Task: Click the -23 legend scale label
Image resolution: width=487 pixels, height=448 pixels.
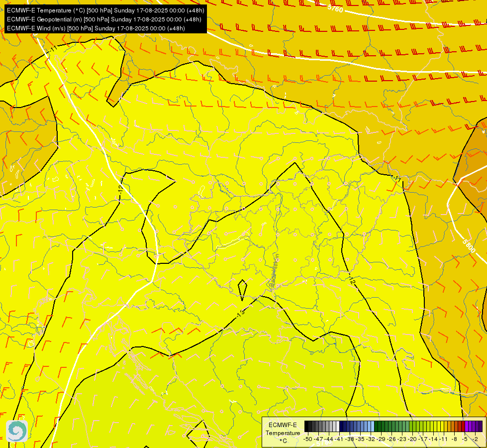Action: pyautogui.click(x=402, y=439)
